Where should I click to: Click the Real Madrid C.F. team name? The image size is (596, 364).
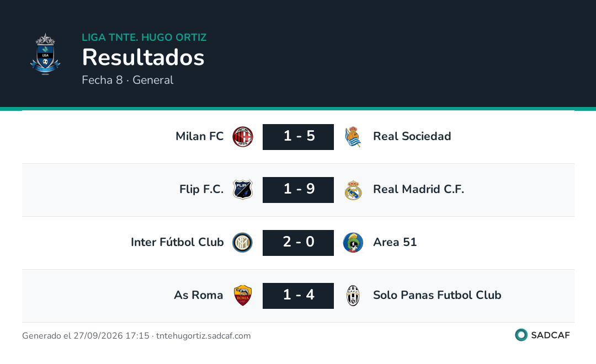tap(418, 189)
